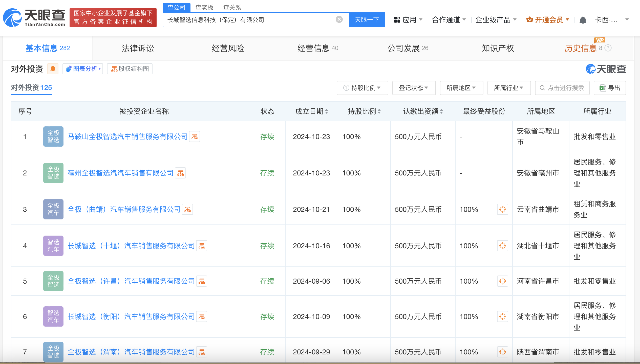Open the notification bell
This screenshot has width=640, height=364.
point(583,19)
